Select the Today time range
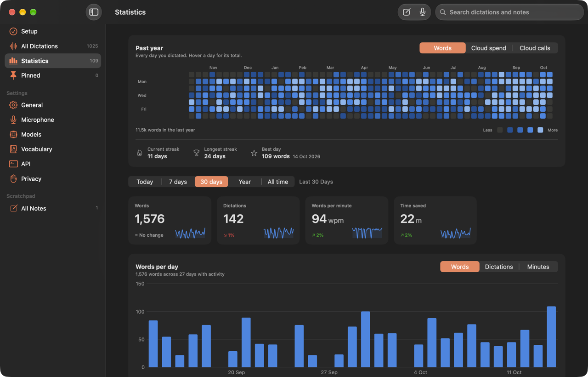This screenshot has height=377, width=588. pos(145,182)
